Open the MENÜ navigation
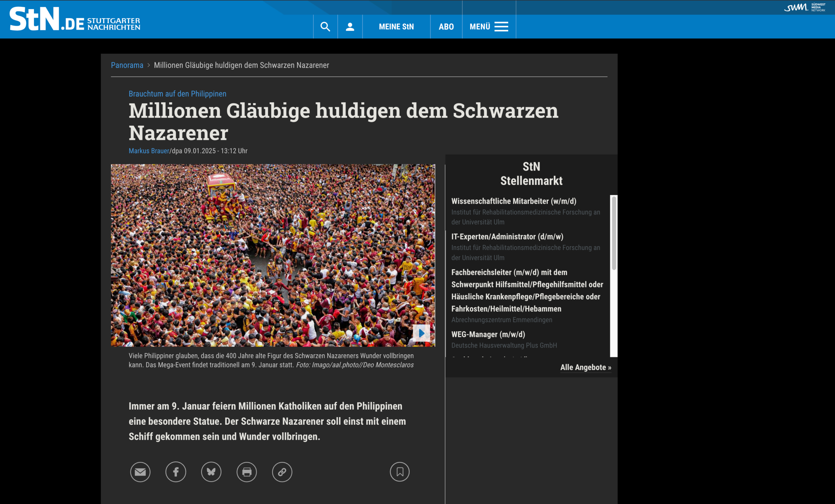 click(x=488, y=26)
